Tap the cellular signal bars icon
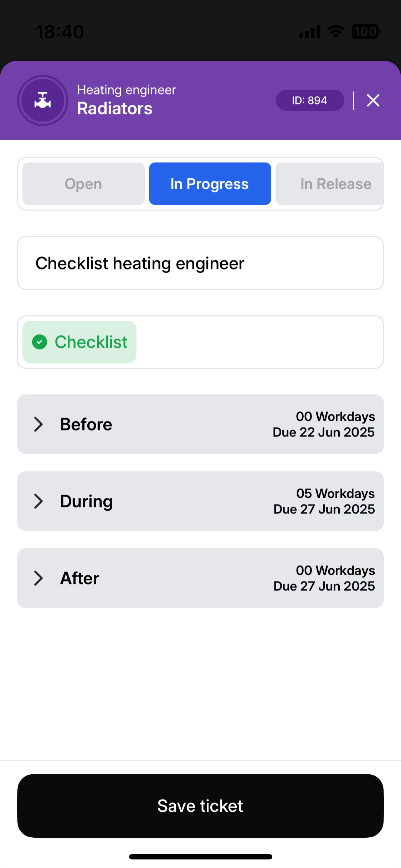 (309, 32)
